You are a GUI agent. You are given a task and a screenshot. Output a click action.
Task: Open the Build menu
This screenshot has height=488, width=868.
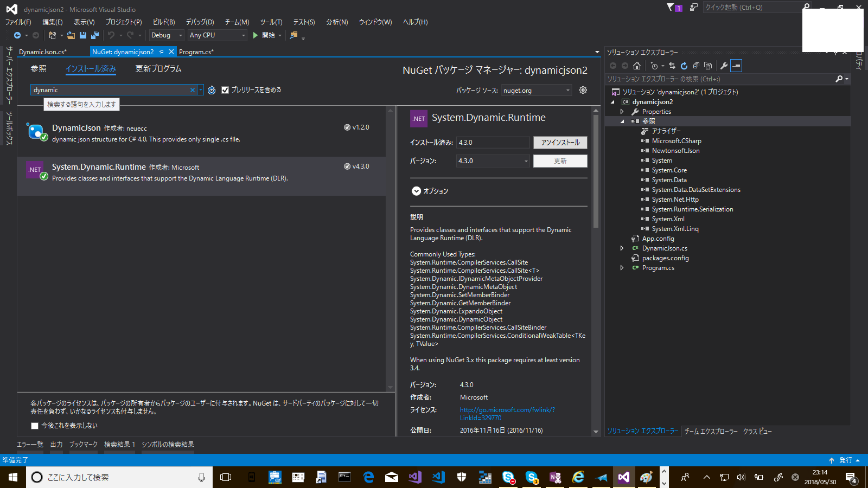pyautogui.click(x=164, y=22)
